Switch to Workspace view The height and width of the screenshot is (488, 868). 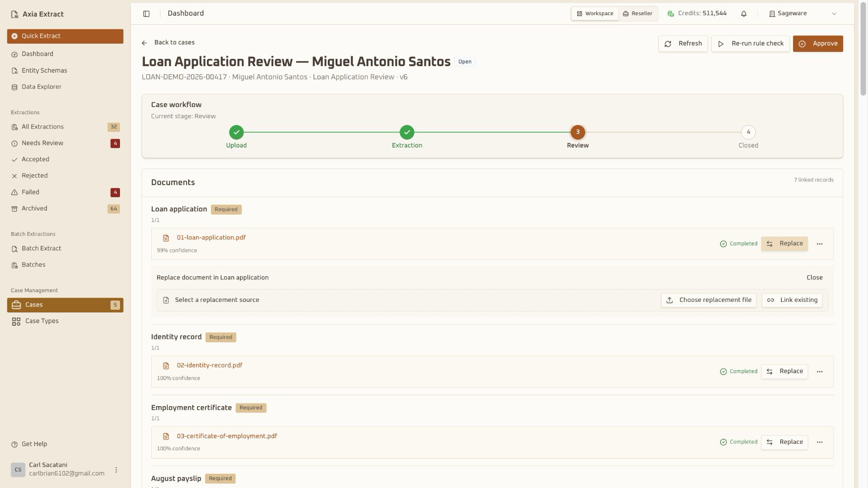point(595,14)
